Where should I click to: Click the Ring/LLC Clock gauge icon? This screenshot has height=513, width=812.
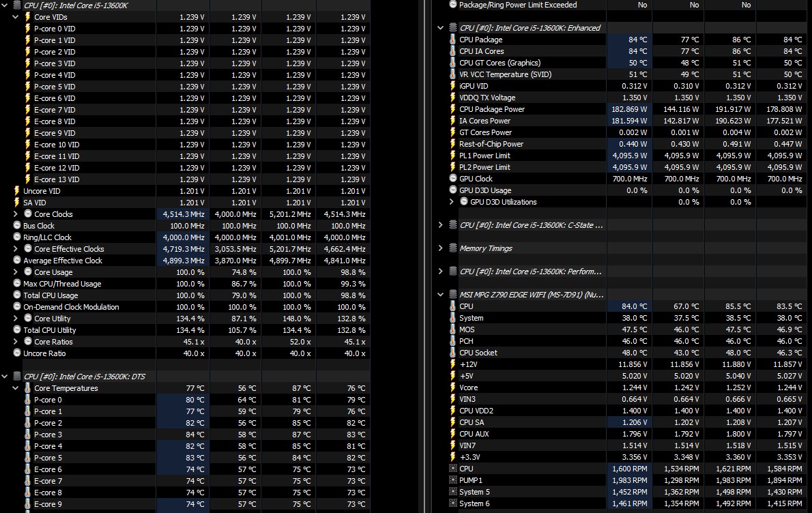point(17,237)
